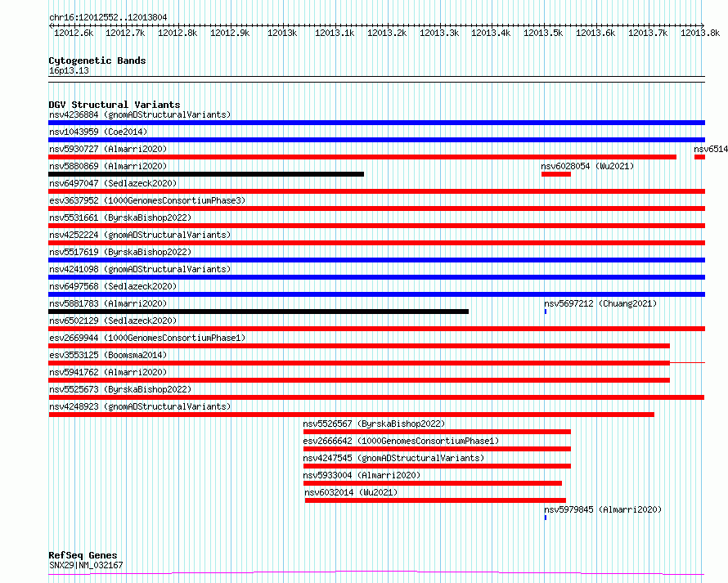
Task: Select the nsv5979845 Almarri2020 label
Action: (603, 509)
